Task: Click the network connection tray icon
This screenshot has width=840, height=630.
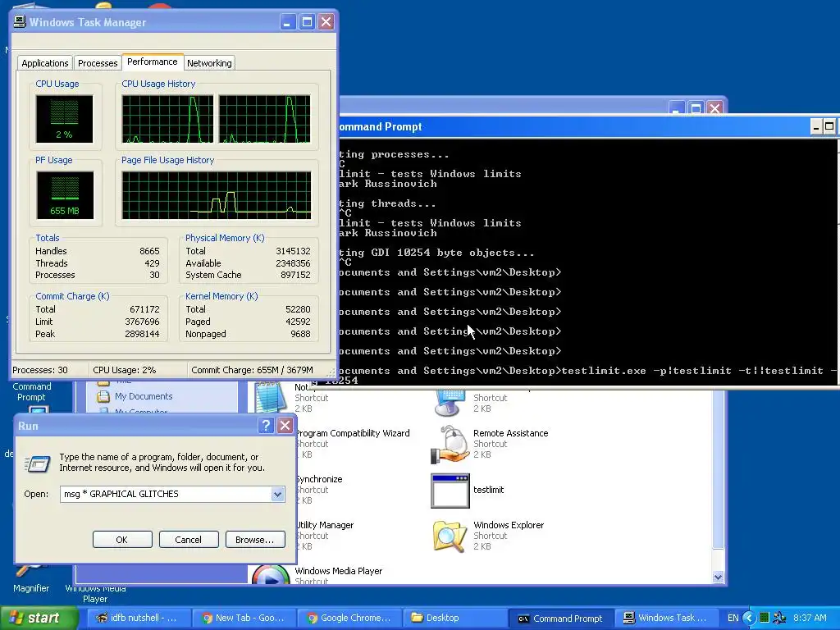Action: pos(779,619)
